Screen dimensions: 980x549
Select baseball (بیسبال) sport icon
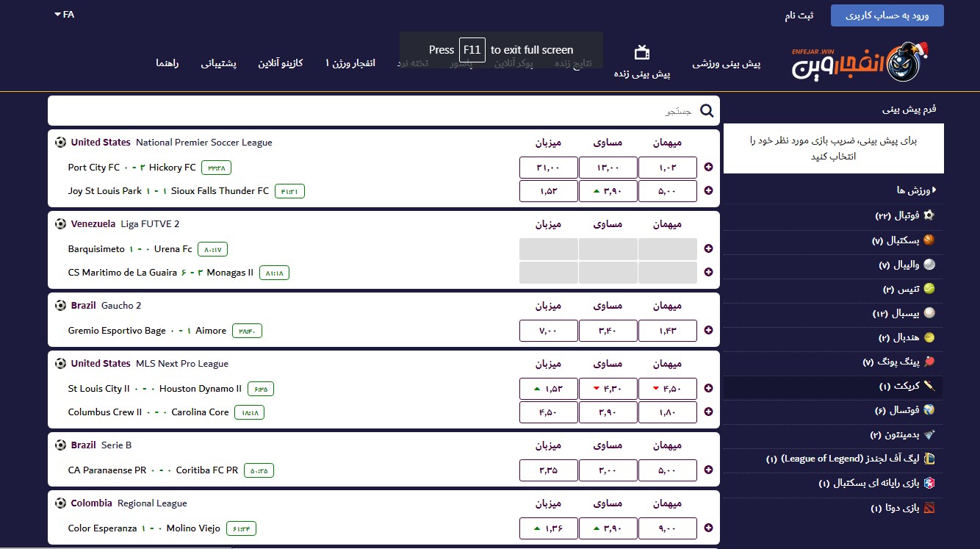(x=929, y=313)
